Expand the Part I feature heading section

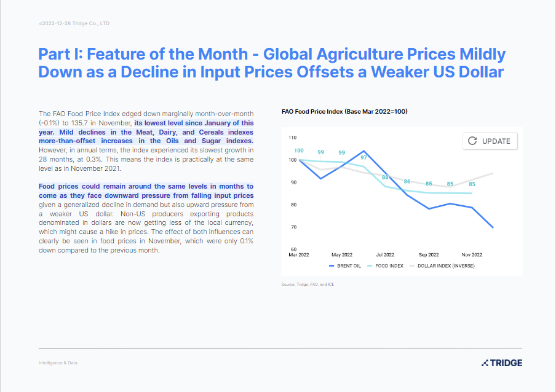[271, 63]
